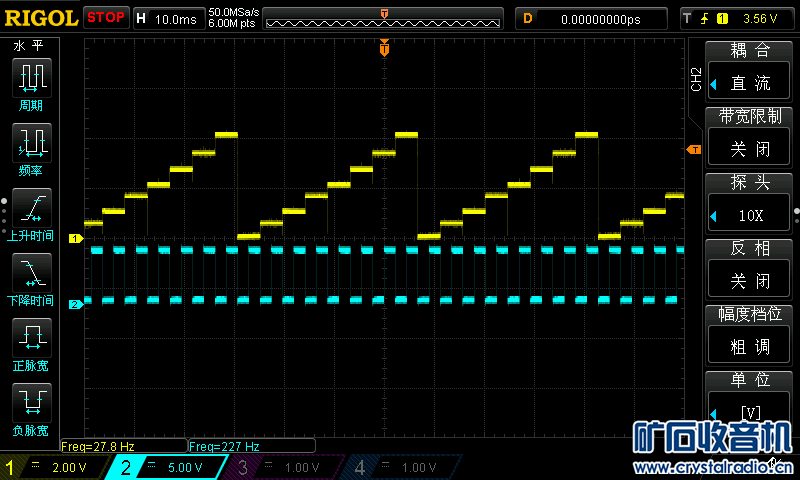Screen dimensions: 800x480
Task: Click the yellow channel 1 ground marker
Action: point(74,239)
